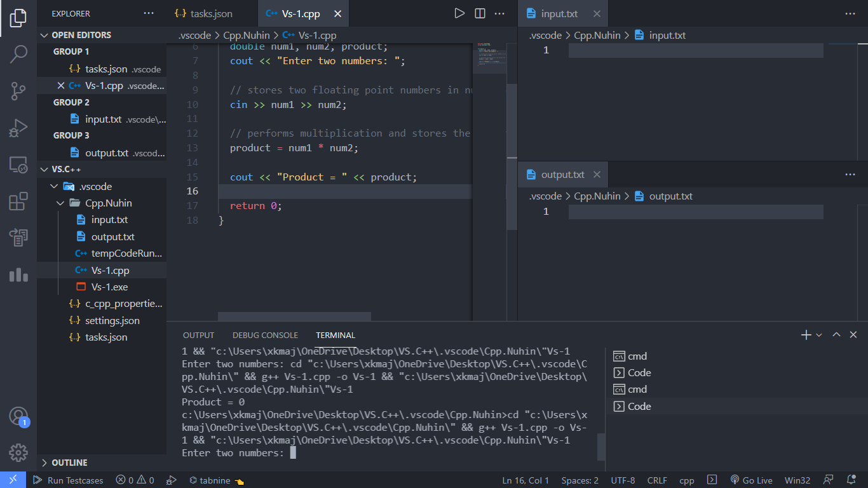Run Vs-1.cpp using the play button

[x=459, y=13]
